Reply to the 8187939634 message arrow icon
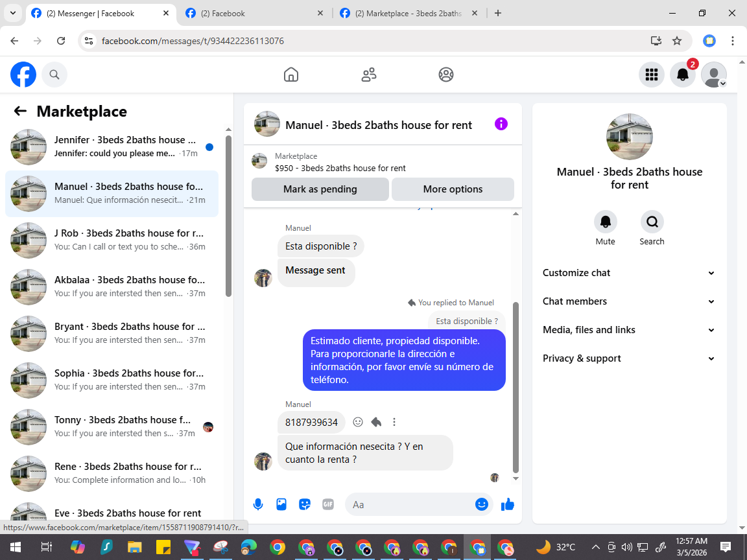 376,422
